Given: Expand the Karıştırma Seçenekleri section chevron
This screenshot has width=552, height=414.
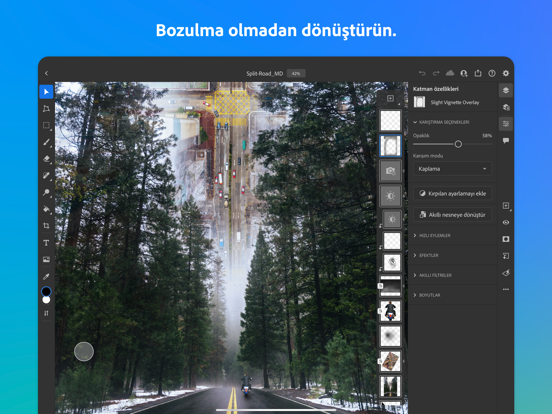Looking at the screenshot, I should pyautogui.click(x=415, y=122).
